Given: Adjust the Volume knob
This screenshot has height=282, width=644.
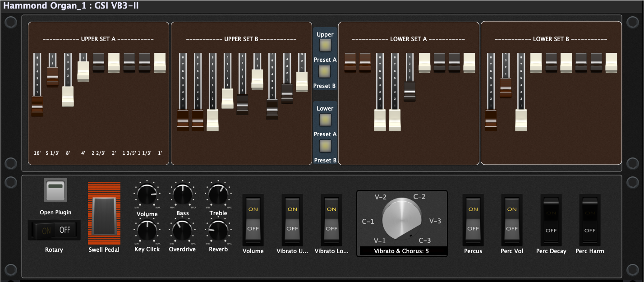Looking at the screenshot, I should click(x=147, y=195).
